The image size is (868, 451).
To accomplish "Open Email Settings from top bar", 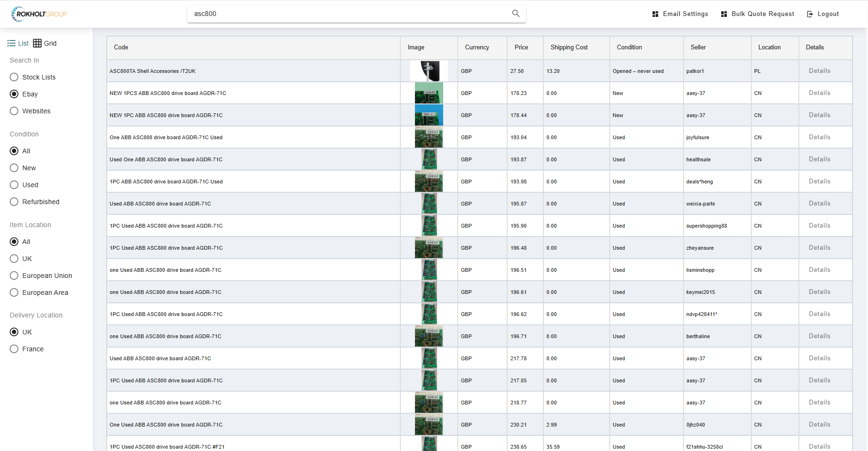I will coord(680,14).
